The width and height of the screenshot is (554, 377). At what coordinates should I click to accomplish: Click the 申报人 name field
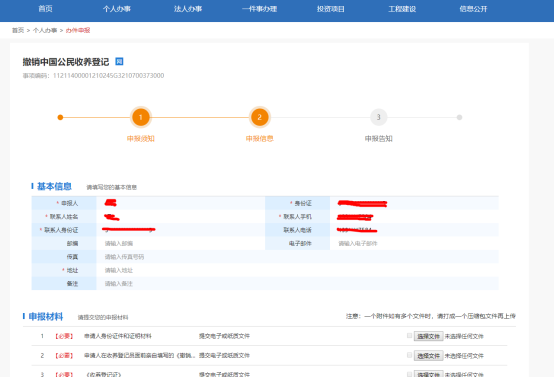click(181, 203)
